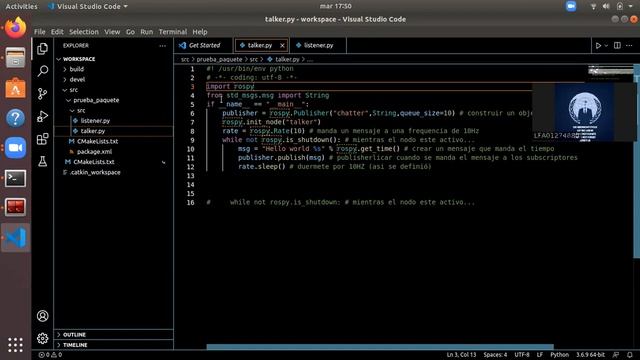
Task: Open Ubuntu Software from the dock
Action: click(16, 88)
